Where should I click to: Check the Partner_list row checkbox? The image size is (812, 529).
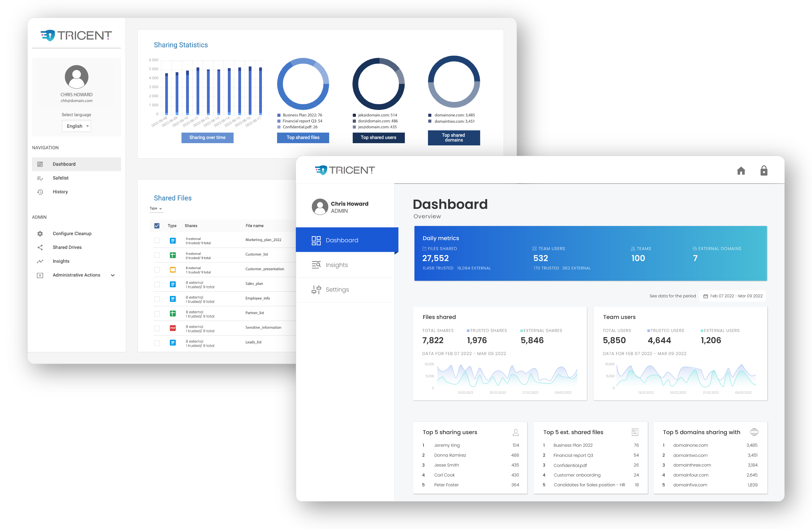[x=157, y=314]
